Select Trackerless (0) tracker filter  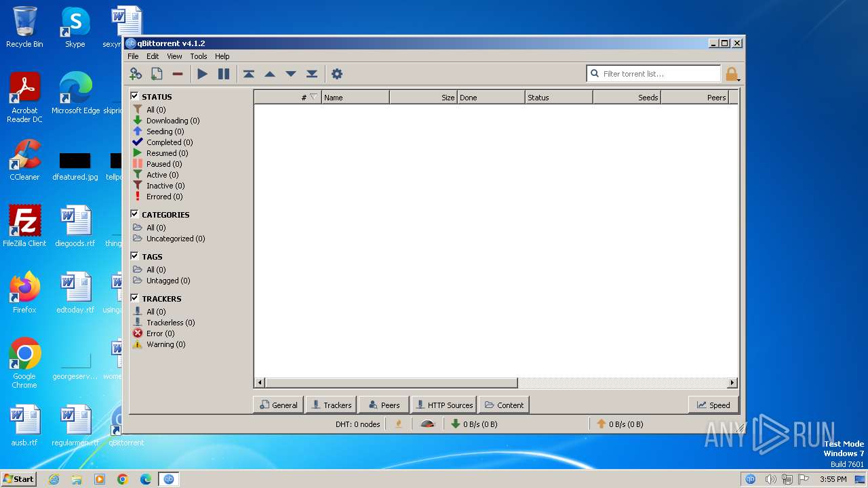[x=170, y=323]
